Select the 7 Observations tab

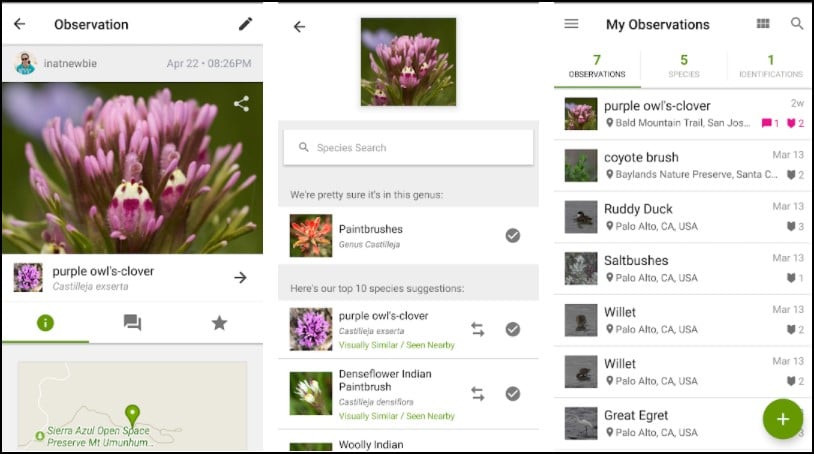(x=597, y=66)
